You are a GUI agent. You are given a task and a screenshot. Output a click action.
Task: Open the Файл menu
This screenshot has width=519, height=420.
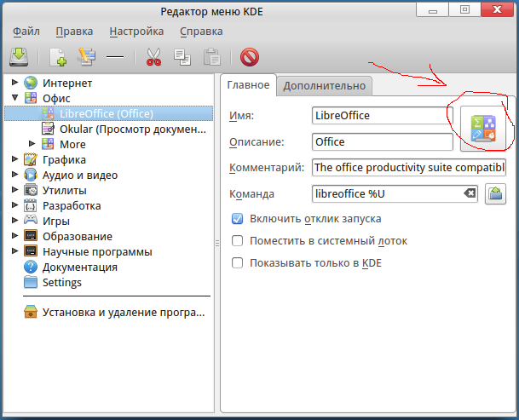26,32
